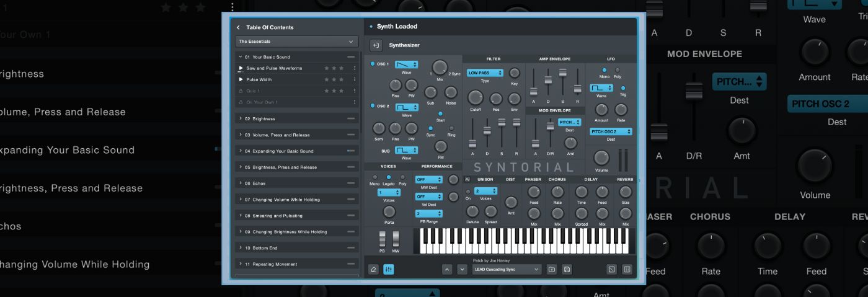Viewport: 868px width, 297px height.
Task: Open the MW Dest dropdown
Action: coord(429,179)
